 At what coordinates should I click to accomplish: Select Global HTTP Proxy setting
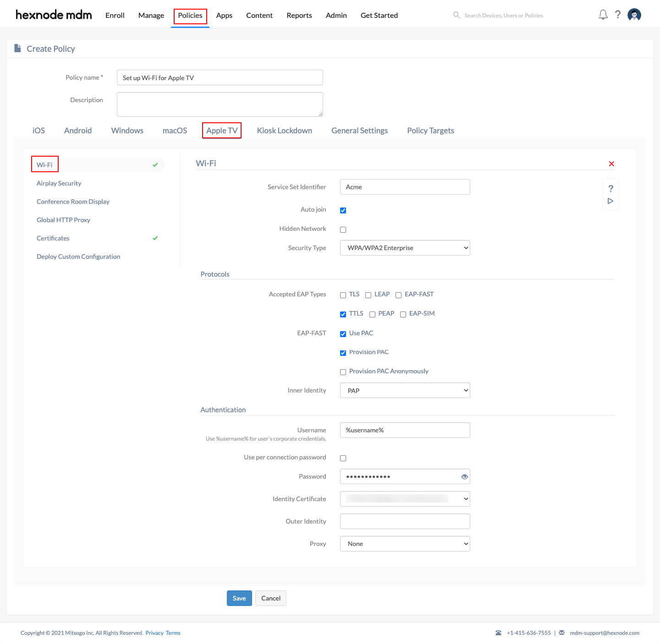(x=63, y=220)
